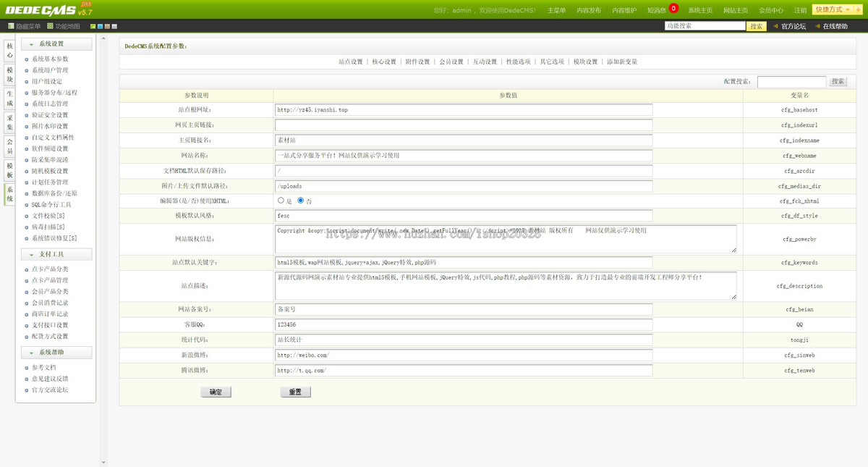Switch to the 核心设置 config tab
This screenshot has width=868, height=467.
pos(384,62)
